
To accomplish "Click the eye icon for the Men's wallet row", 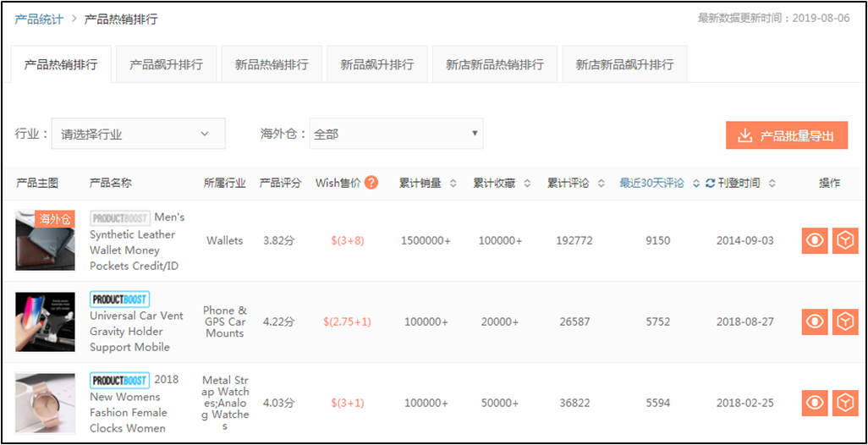I will pyautogui.click(x=815, y=241).
